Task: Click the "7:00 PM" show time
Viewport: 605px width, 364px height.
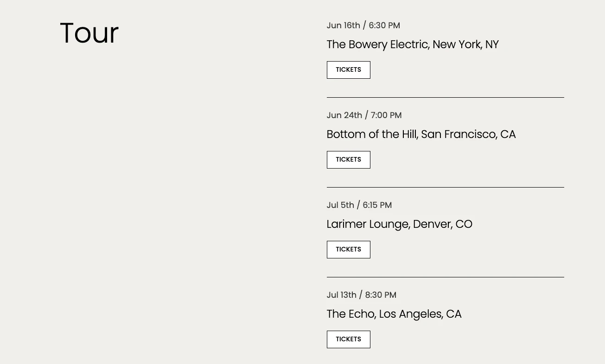Action: tap(386, 115)
